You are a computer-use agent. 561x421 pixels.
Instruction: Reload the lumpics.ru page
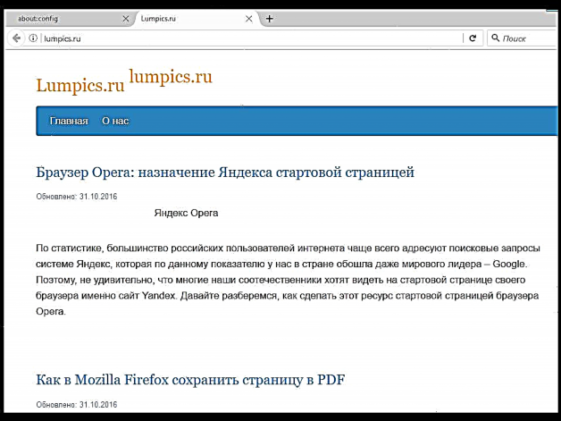coord(473,38)
